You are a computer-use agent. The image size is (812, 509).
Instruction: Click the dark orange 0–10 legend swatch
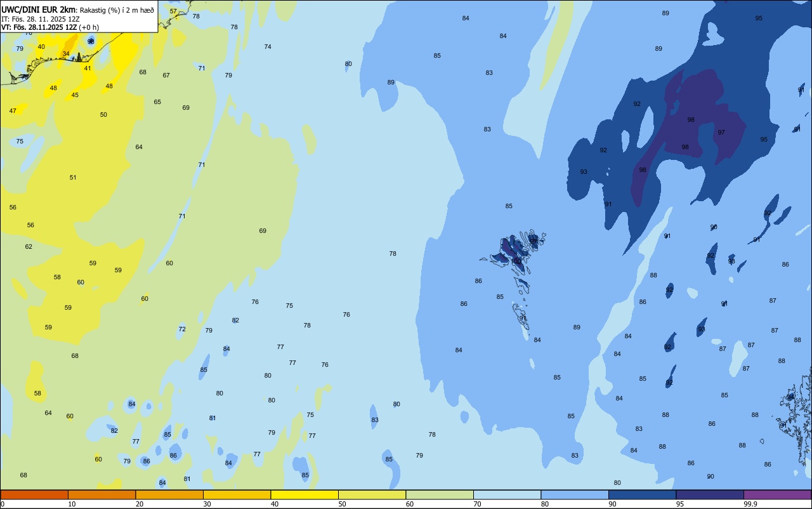[x=34, y=494]
